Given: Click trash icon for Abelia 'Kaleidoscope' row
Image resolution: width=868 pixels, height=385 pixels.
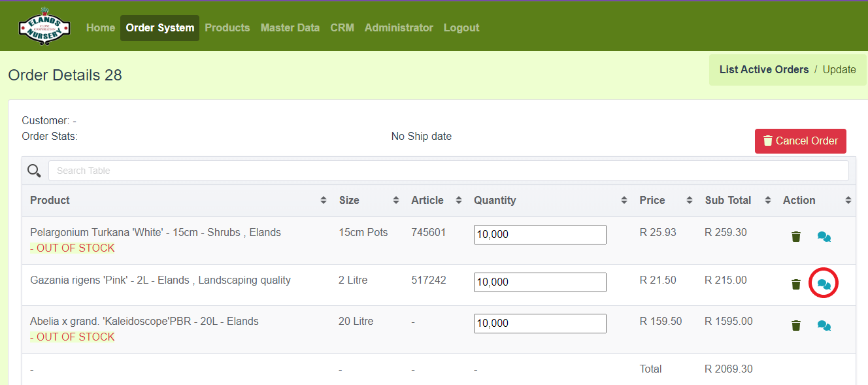Looking at the screenshot, I should (795, 326).
